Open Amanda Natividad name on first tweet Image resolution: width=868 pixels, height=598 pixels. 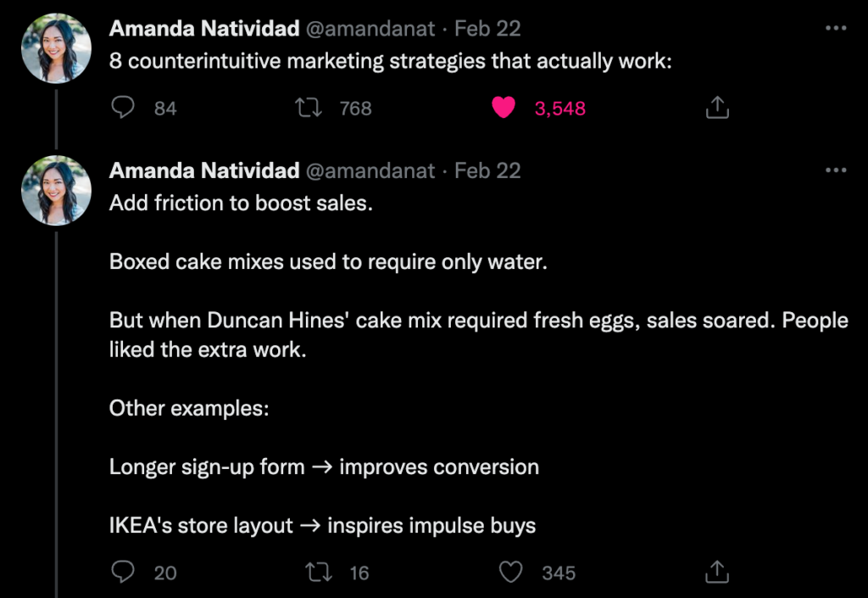click(204, 28)
